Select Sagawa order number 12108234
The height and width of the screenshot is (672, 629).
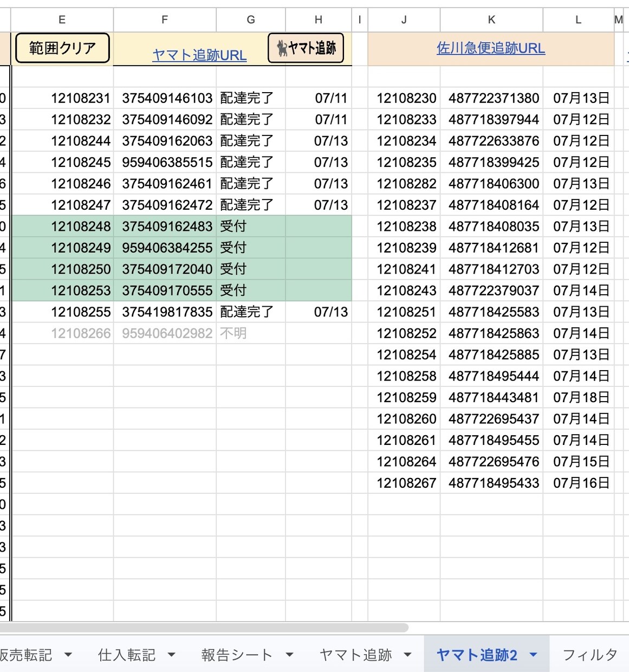pyautogui.click(x=404, y=141)
